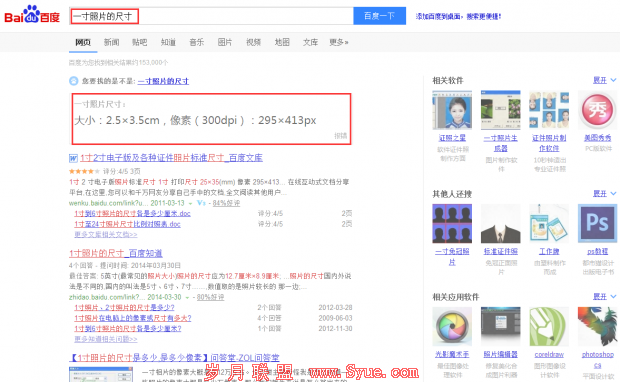This screenshot has width=620, height=382.
Task: Click the Photoshop CS feather icon
Action: click(597, 327)
